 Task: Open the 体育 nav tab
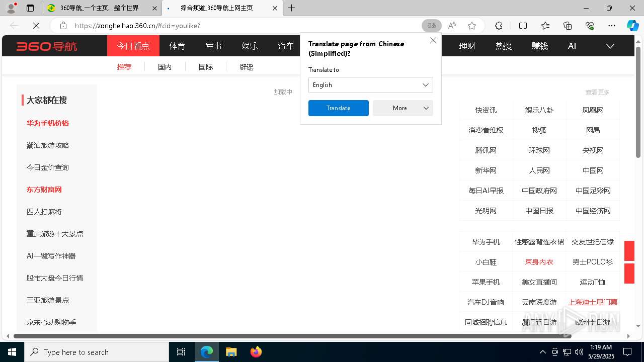click(x=177, y=46)
